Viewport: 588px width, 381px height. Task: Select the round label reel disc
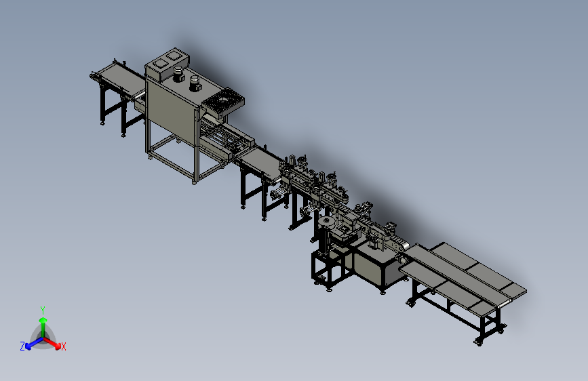click(x=328, y=221)
